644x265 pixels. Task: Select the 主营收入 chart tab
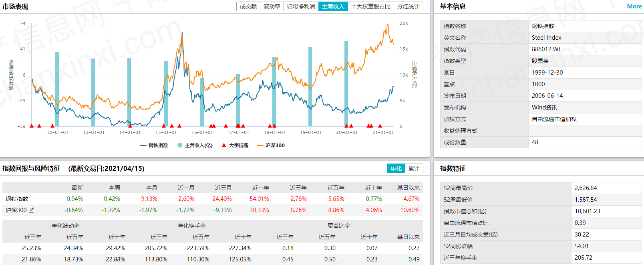[333, 6]
